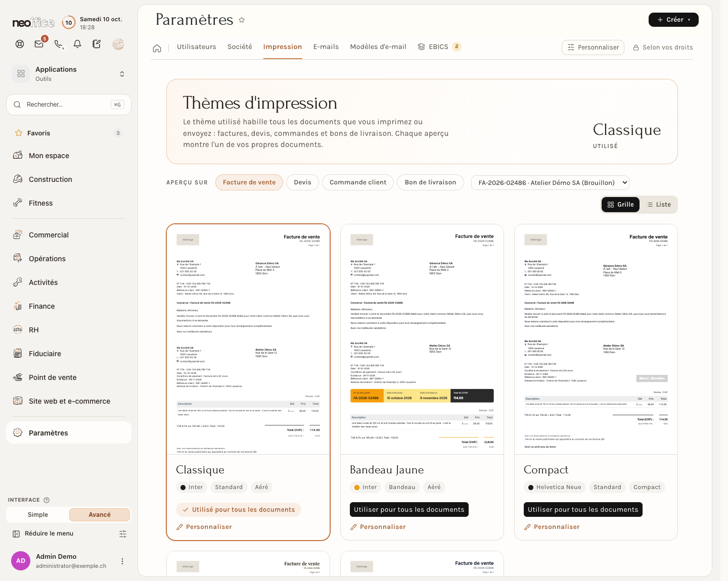
Task: Star the Paramètres page as favorite
Action: pyautogui.click(x=242, y=20)
